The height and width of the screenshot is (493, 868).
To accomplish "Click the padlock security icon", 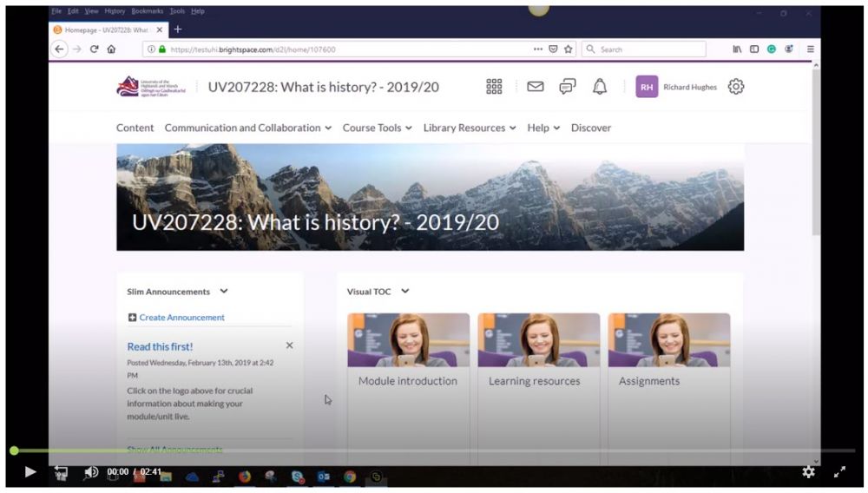I will [x=162, y=49].
